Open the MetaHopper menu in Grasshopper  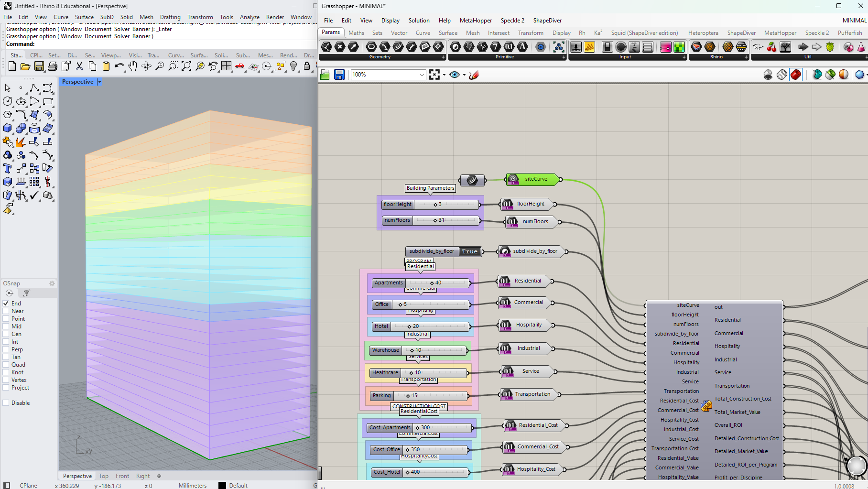point(476,21)
